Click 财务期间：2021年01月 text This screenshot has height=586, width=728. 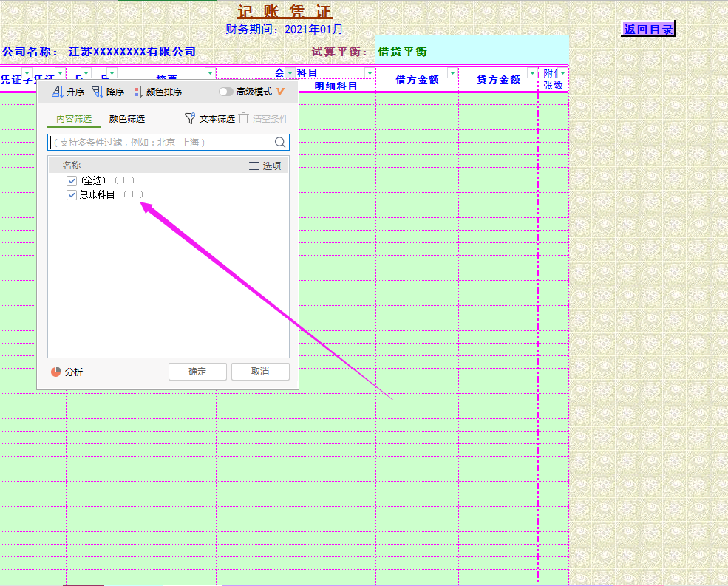[284, 30]
